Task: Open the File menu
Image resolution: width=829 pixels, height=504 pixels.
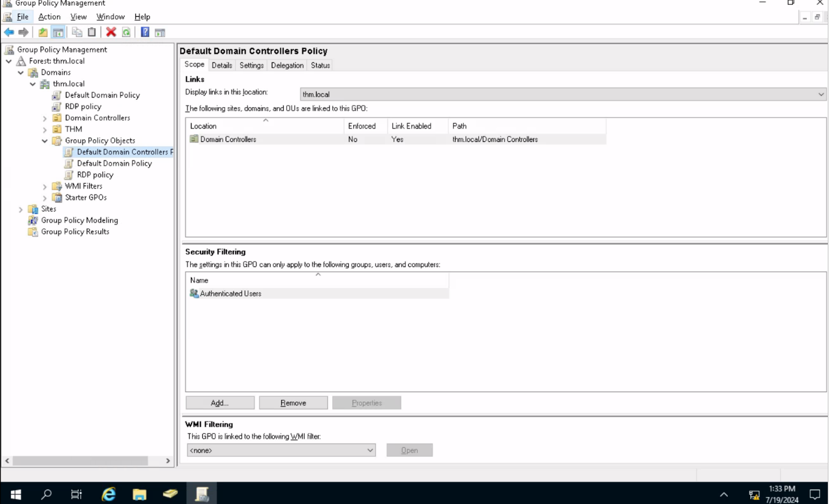Action: [23, 17]
